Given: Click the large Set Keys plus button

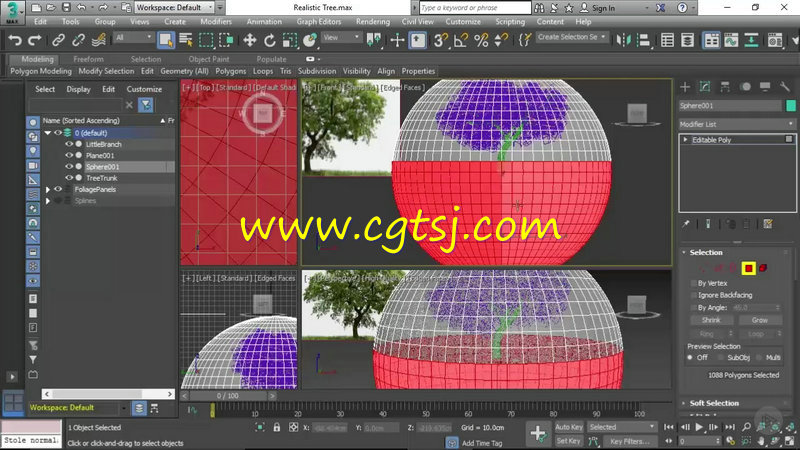Looking at the screenshot, I should coord(538,433).
